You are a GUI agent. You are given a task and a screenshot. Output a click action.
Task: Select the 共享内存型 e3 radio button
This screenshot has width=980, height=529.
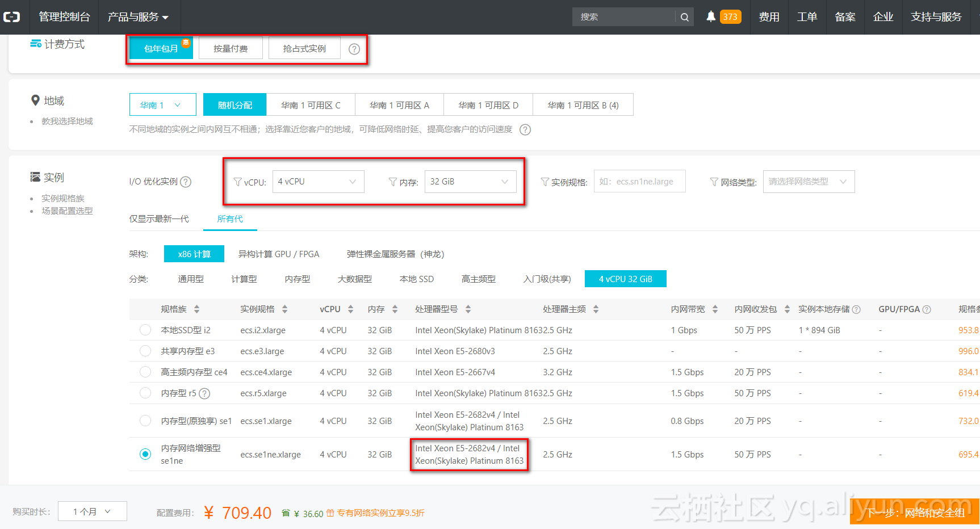pos(145,351)
